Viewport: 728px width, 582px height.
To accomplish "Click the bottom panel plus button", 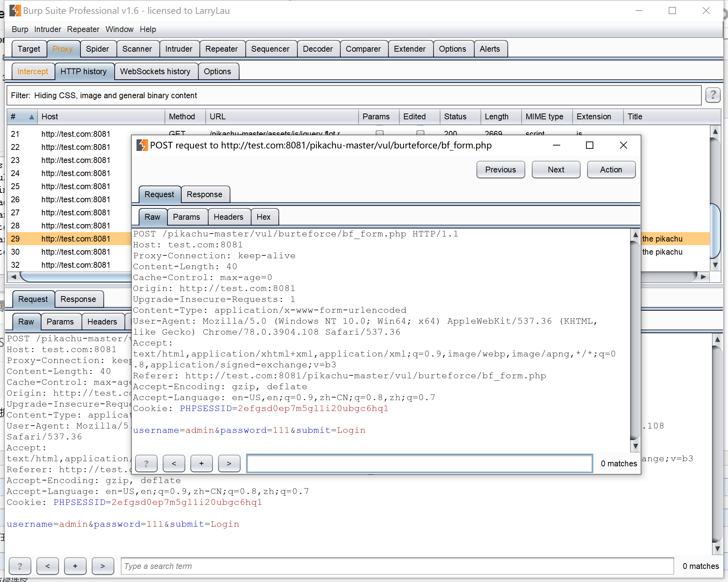I will (75, 566).
